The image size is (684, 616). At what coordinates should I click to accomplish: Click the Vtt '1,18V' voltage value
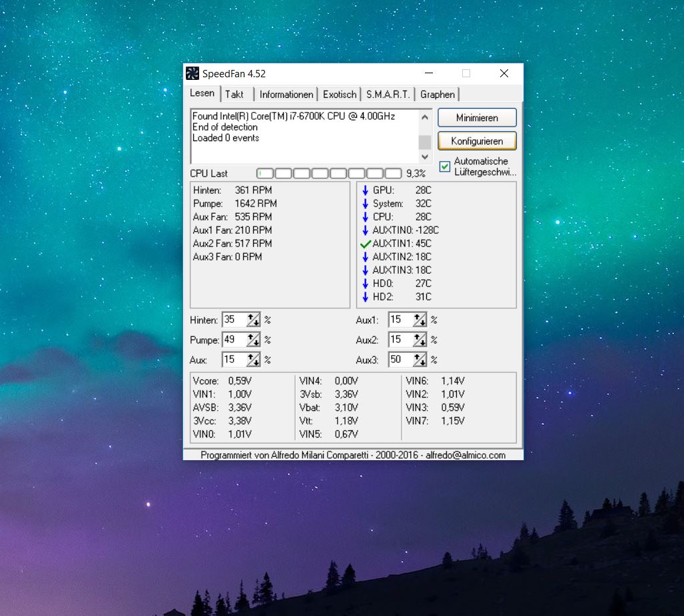[346, 421]
